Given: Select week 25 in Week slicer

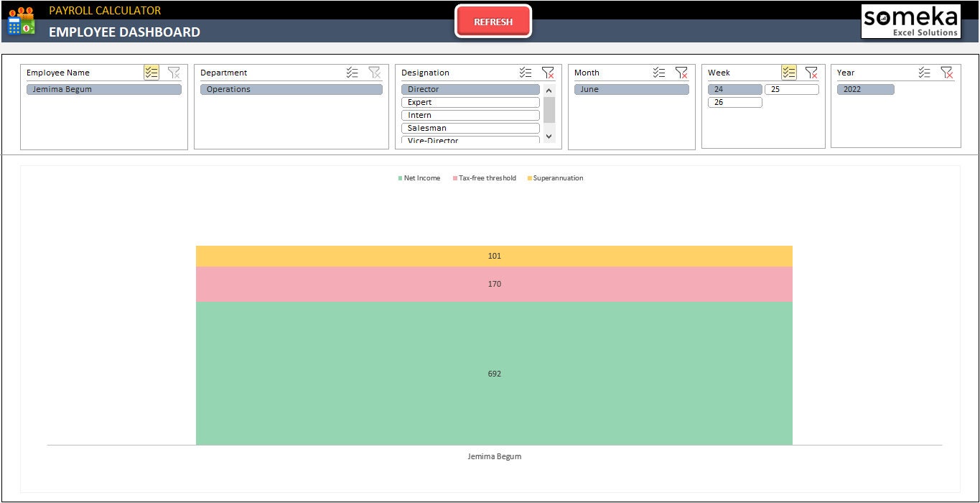Looking at the screenshot, I should point(792,89).
